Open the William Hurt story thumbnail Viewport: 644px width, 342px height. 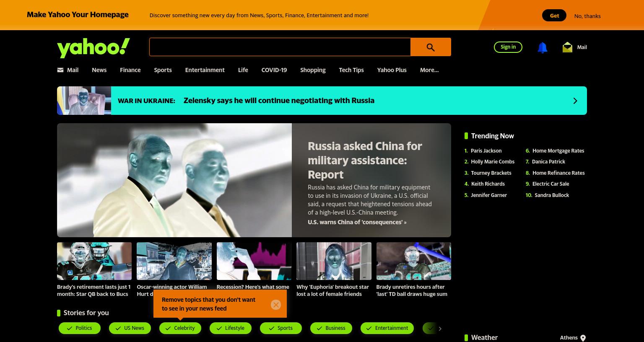tap(174, 261)
